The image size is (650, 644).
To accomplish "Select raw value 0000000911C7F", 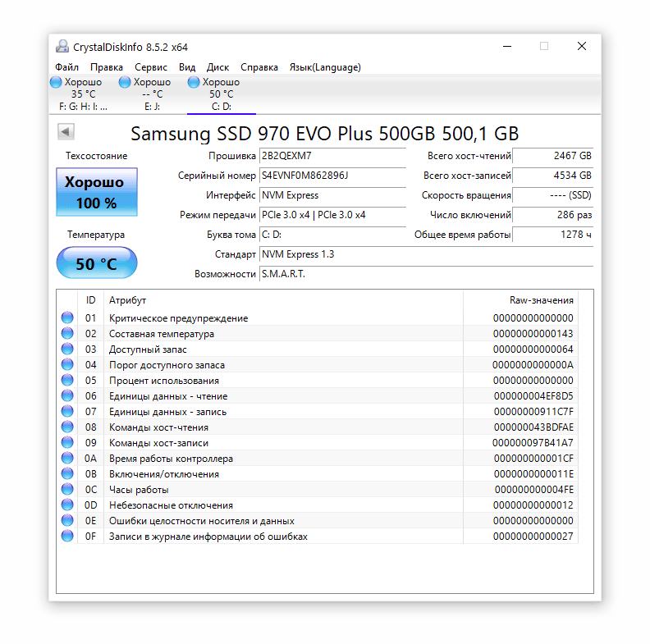I will pyautogui.click(x=533, y=412).
